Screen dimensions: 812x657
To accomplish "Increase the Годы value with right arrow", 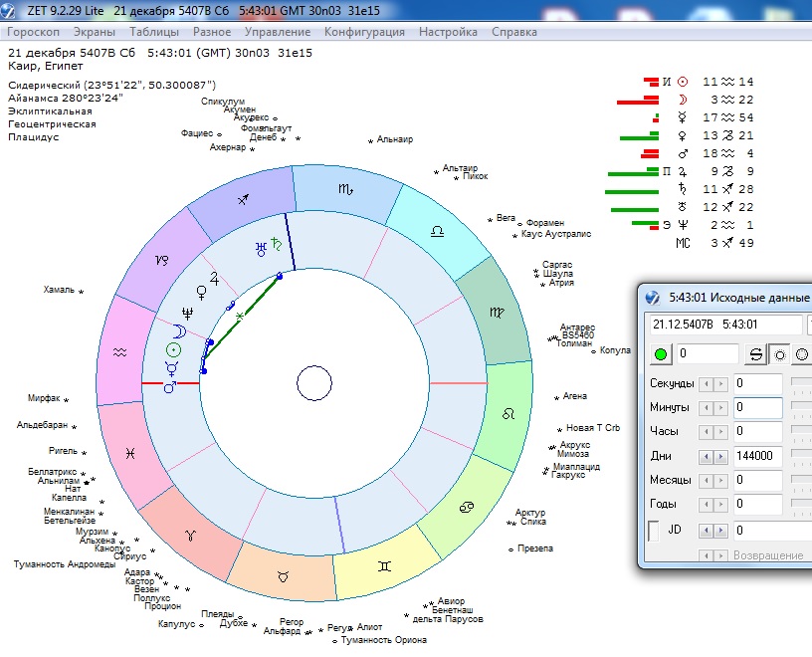I will pyautogui.click(x=720, y=504).
